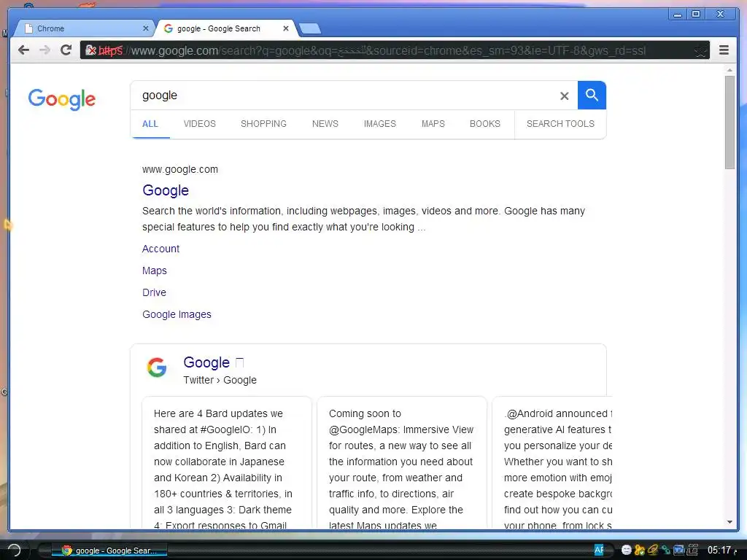The image size is (747, 560).
Task: Open the Drive sitelink
Action: [154, 292]
